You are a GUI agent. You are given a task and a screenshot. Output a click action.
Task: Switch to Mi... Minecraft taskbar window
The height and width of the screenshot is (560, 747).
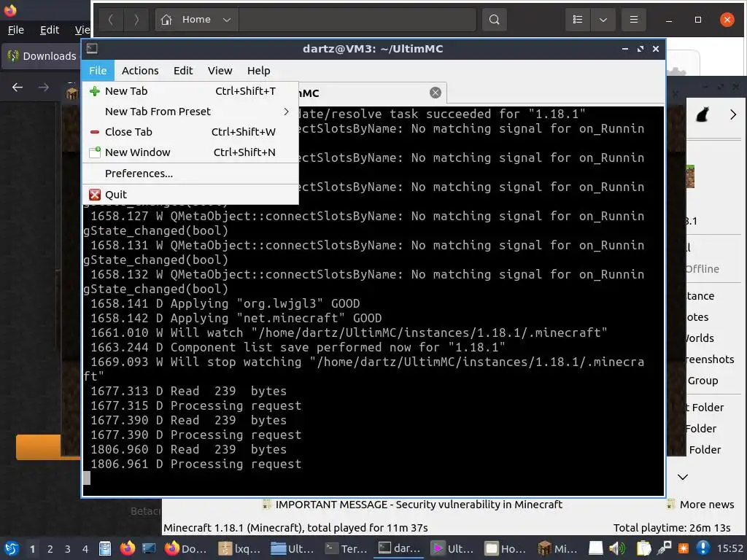click(x=559, y=548)
